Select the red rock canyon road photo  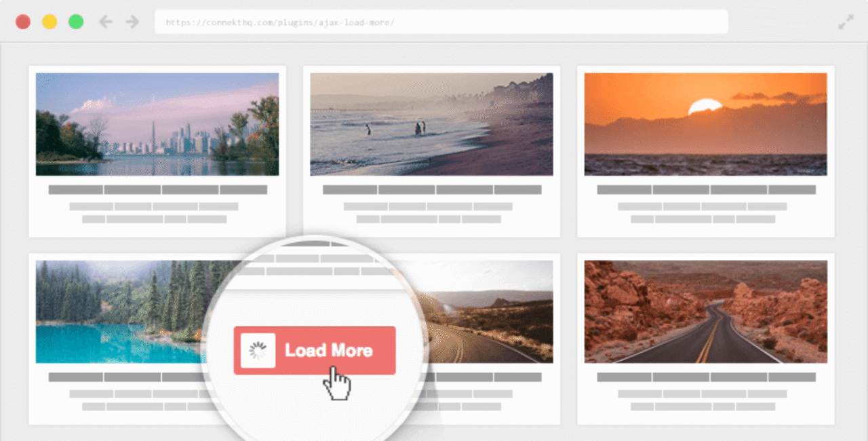coord(705,312)
